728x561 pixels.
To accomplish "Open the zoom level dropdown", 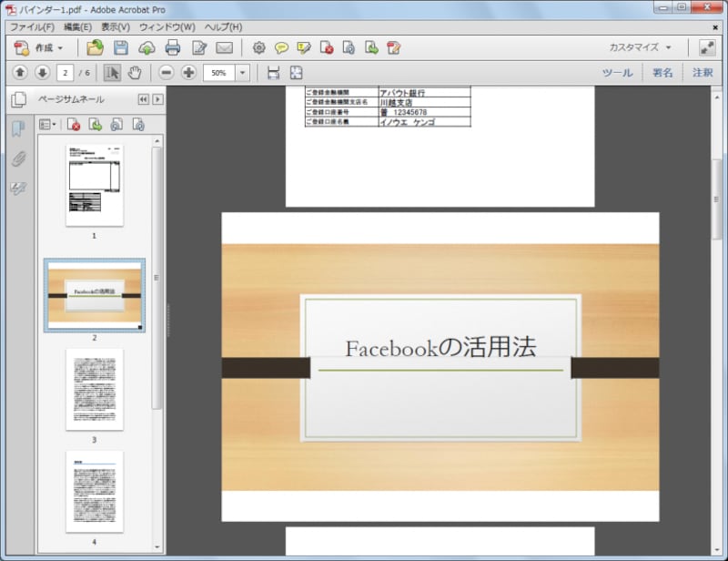I will coord(241,73).
